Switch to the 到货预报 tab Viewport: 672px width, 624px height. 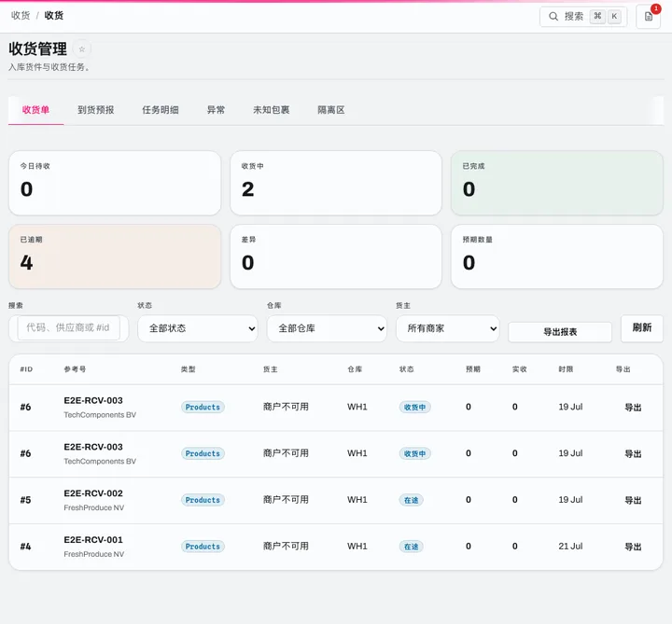pos(96,110)
